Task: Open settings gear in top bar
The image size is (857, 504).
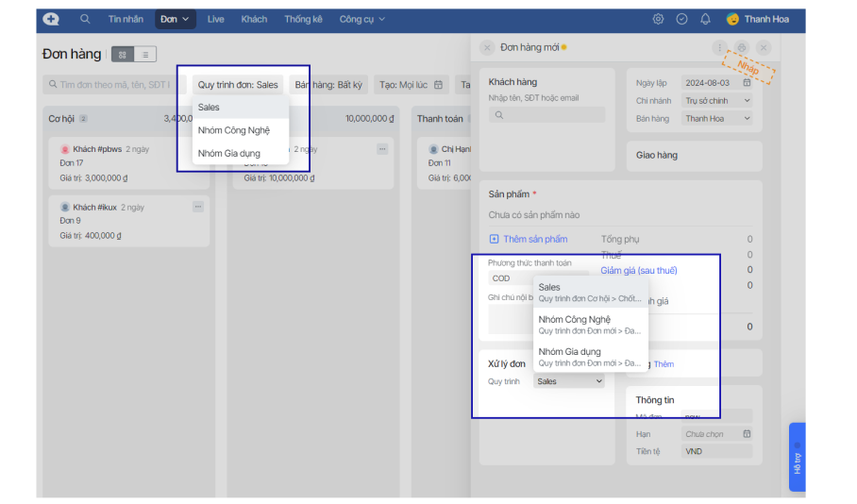Action: coord(658,19)
